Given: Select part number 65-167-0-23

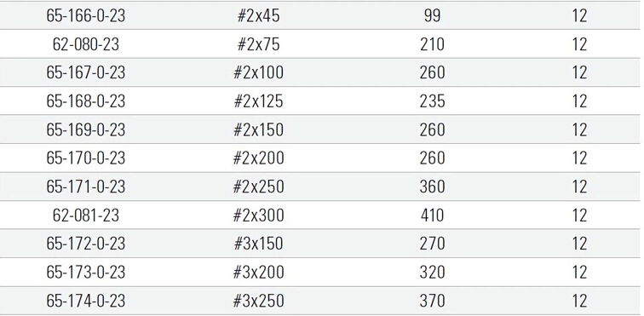Looking at the screenshot, I should (85, 72).
